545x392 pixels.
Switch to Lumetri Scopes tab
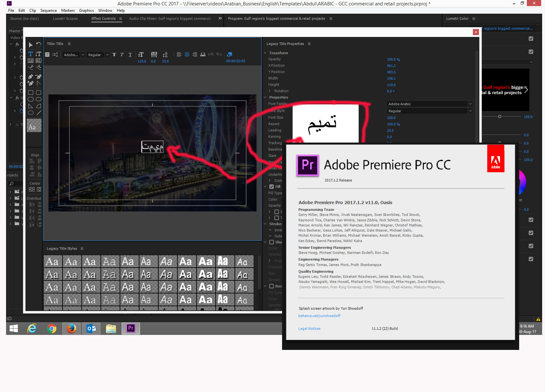pos(65,18)
